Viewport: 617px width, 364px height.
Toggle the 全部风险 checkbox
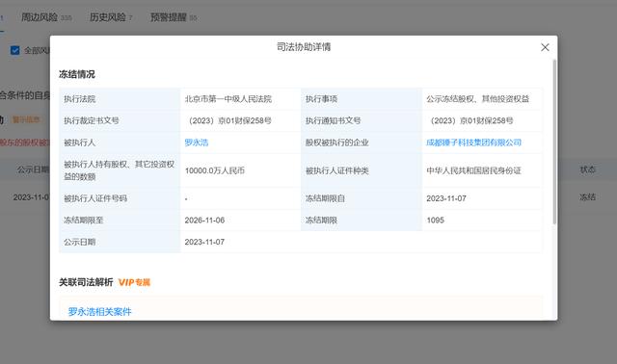15,50
